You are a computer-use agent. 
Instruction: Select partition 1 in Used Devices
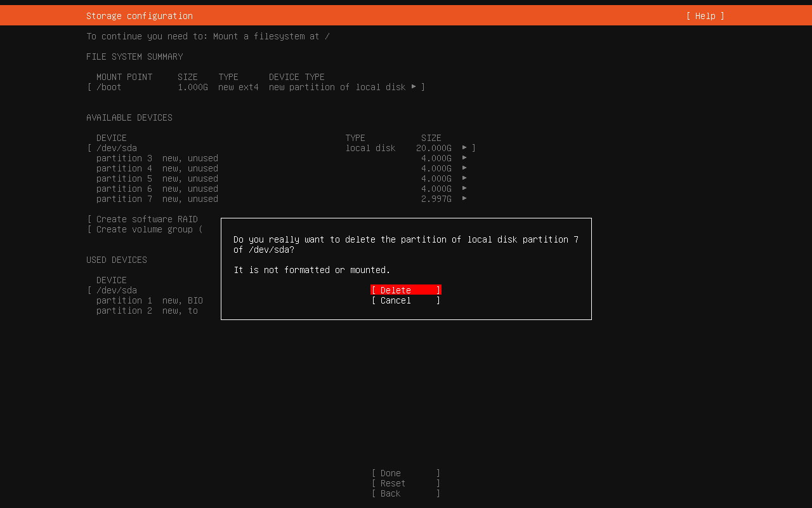coord(149,300)
